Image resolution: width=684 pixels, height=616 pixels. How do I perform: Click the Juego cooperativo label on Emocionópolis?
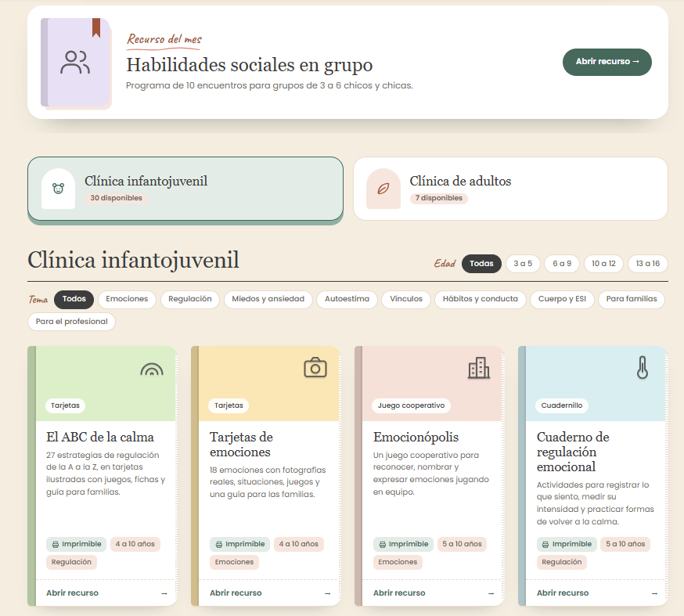411,405
